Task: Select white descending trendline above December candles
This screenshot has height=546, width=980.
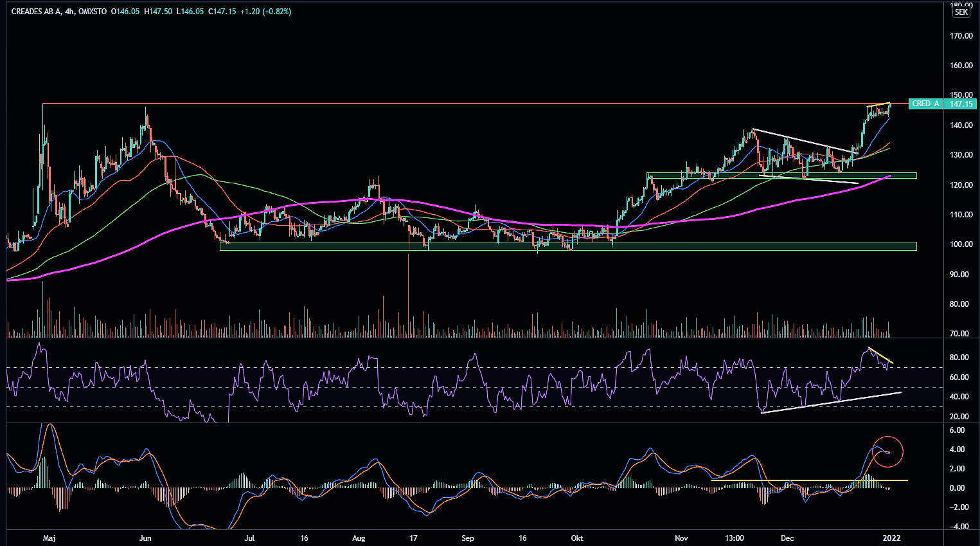Action: click(803, 140)
